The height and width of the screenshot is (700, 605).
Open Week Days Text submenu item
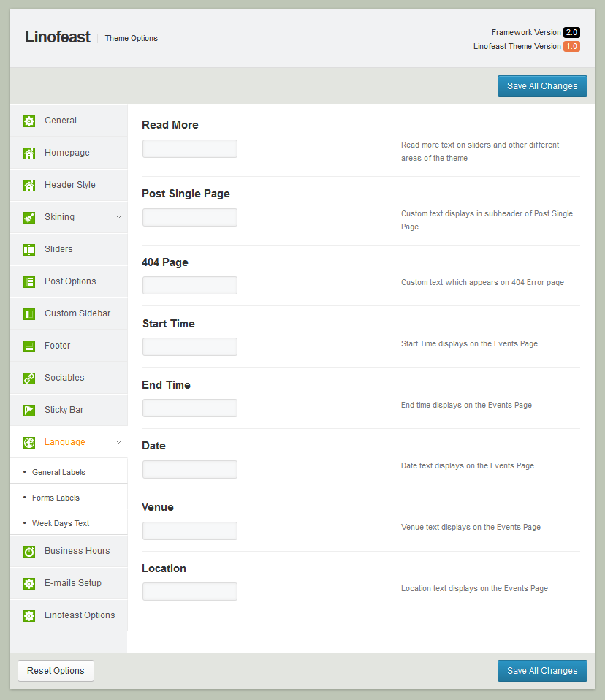[60, 523]
